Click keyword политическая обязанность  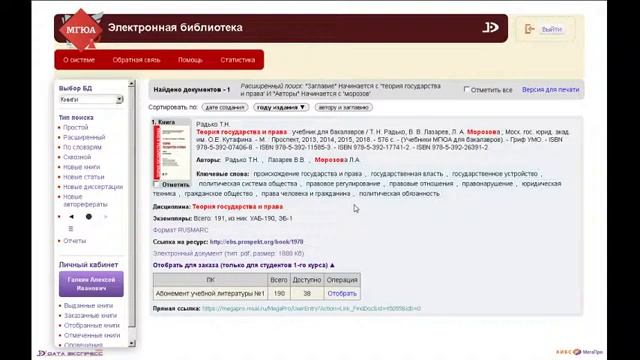399,193
